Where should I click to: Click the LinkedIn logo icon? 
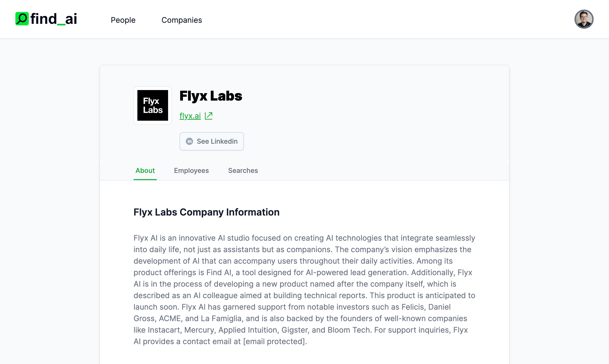tap(189, 141)
